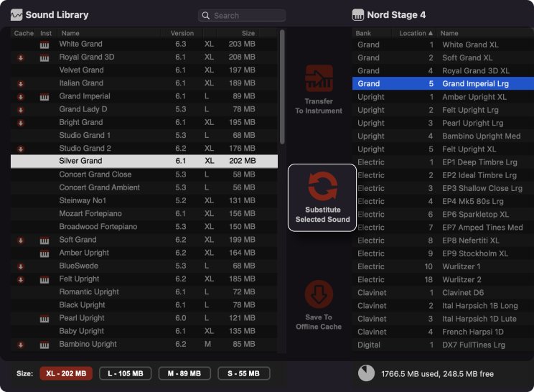
Task: Click the cache icon next to Grand Imperial
Action: tap(20, 97)
